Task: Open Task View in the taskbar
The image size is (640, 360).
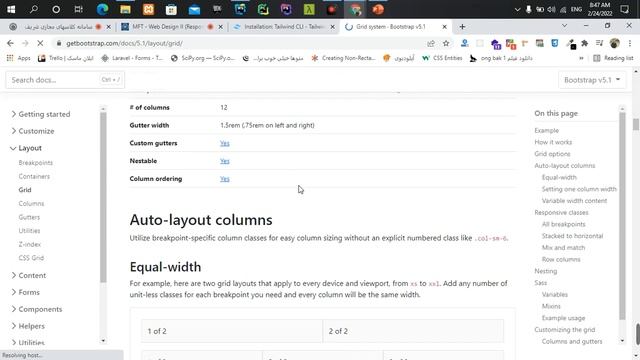Action: click(x=78, y=9)
